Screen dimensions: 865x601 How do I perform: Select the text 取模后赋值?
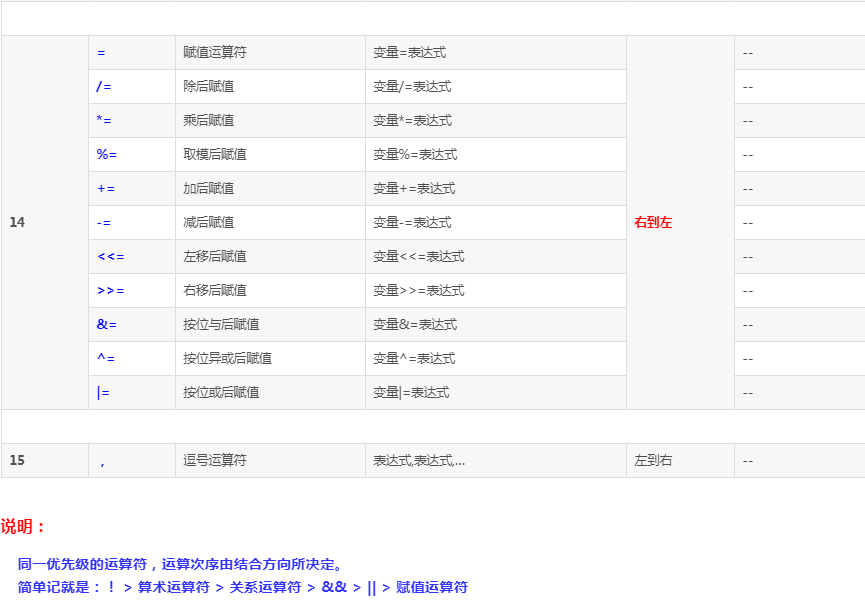coord(215,155)
